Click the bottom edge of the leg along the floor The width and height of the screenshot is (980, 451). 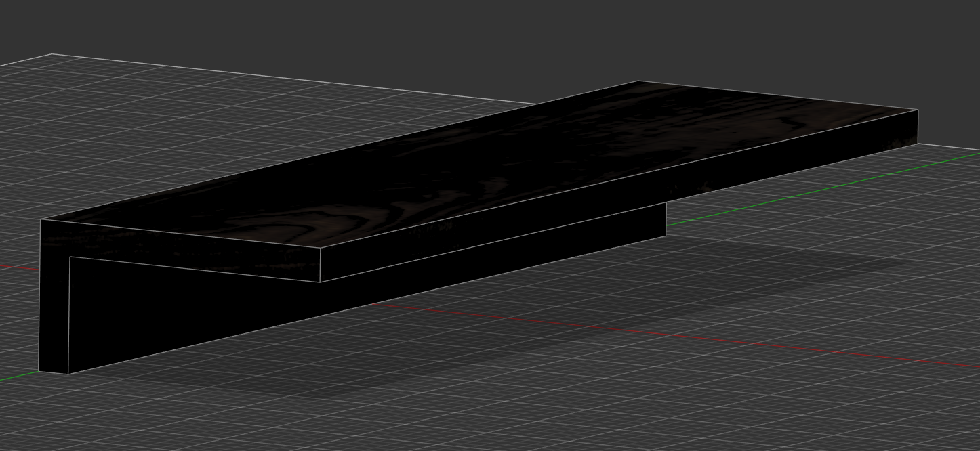[367, 305]
